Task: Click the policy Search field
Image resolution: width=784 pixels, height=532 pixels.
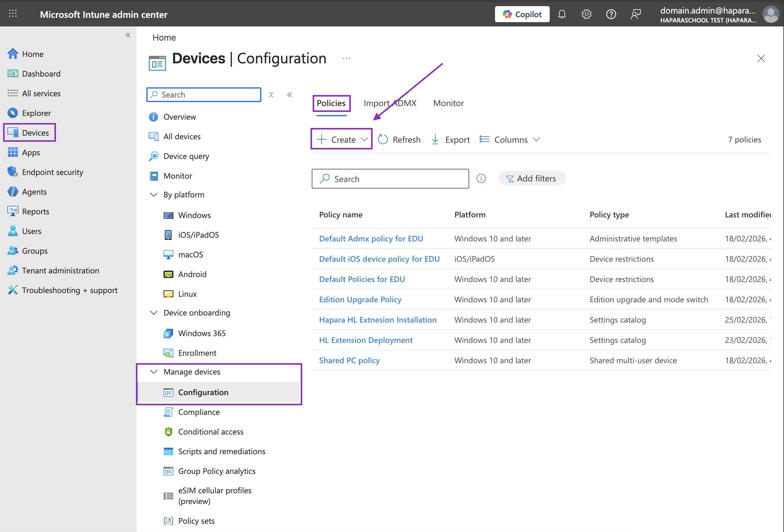Action: tap(390, 179)
